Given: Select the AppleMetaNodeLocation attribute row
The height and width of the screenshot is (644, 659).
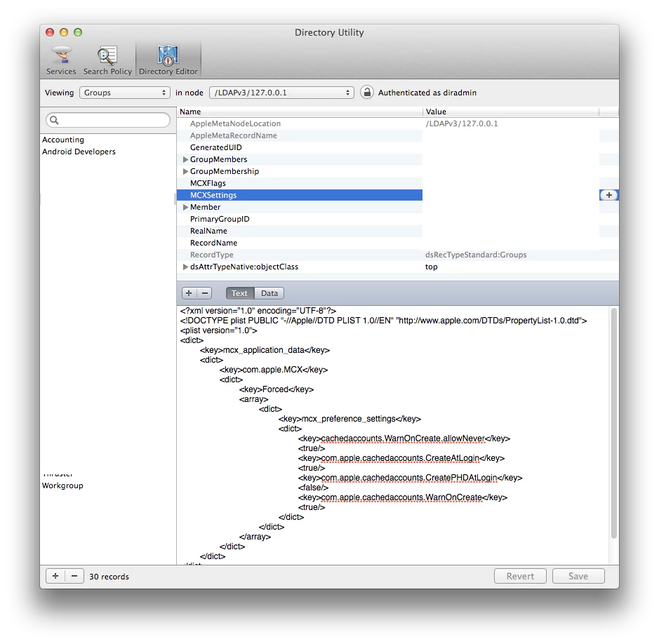Looking at the screenshot, I should pyautogui.click(x=398, y=123).
